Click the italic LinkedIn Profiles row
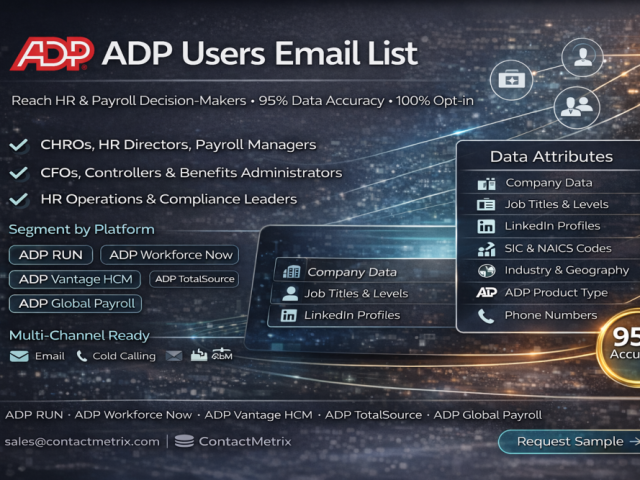The image size is (640, 480). coord(362,316)
